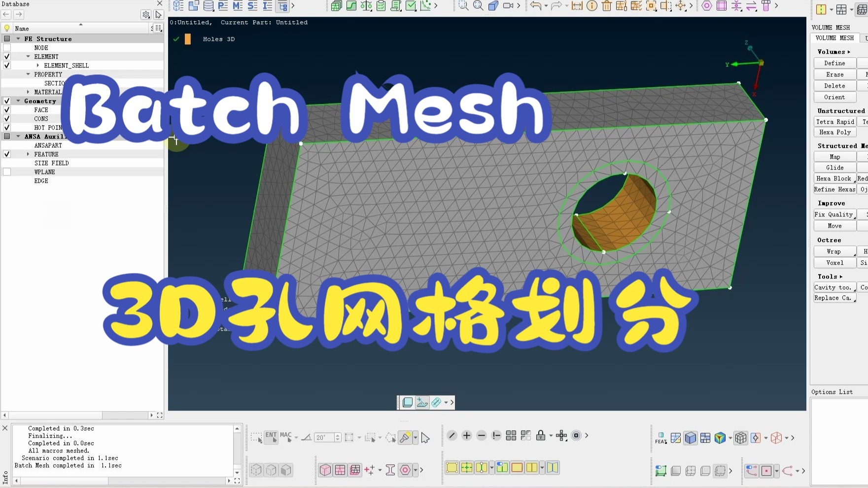Open the lock icon dropdown arrow

(551, 435)
